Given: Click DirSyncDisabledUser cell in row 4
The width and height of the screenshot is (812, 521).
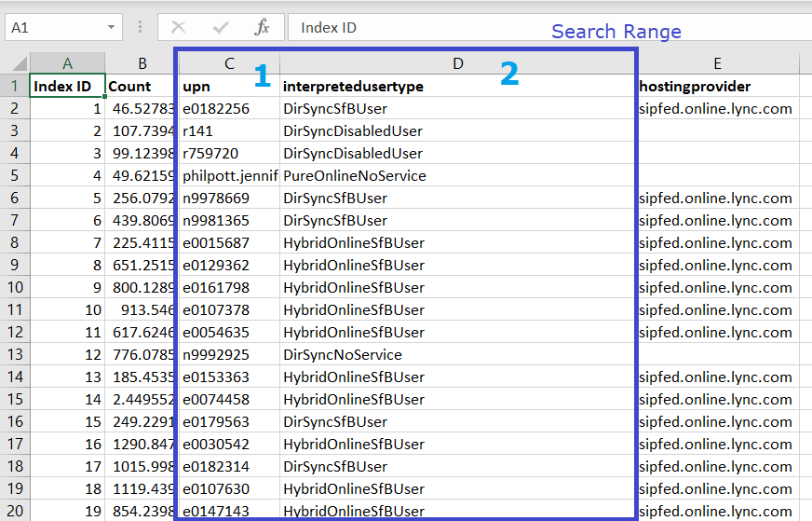Looking at the screenshot, I should (458, 153).
